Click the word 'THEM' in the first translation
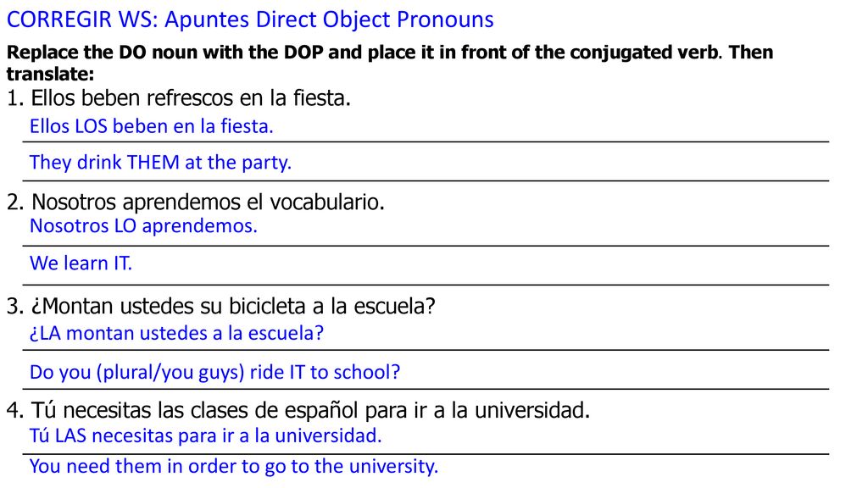The width and height of the screenshot is (868, 488). pyautogui.click(x=153, y=162)
